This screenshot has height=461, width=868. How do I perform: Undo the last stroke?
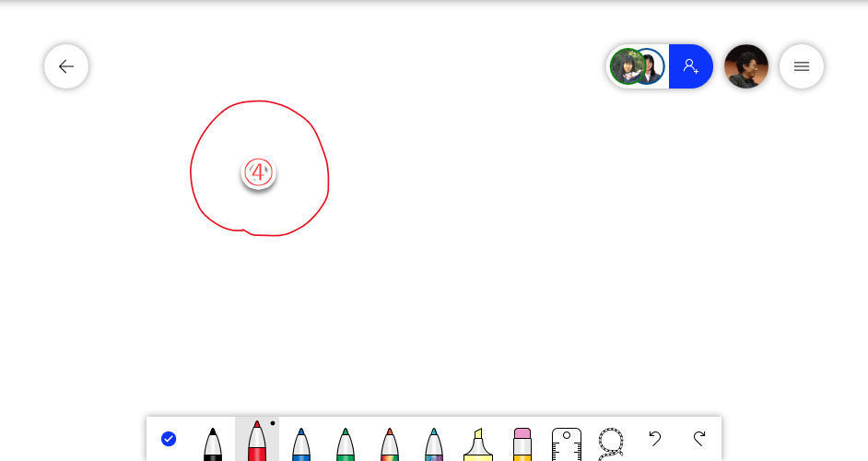pos(655,439)
